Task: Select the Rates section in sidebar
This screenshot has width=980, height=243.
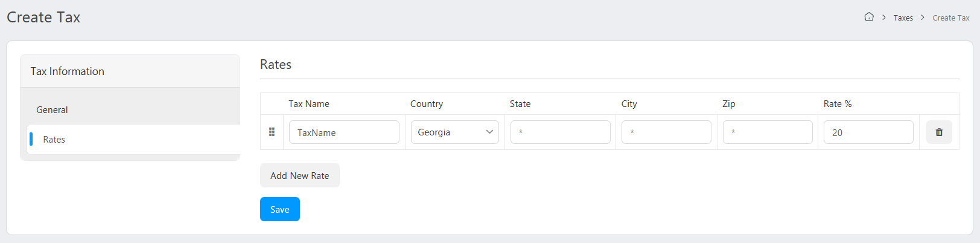Action: click(x=54, y=140)
